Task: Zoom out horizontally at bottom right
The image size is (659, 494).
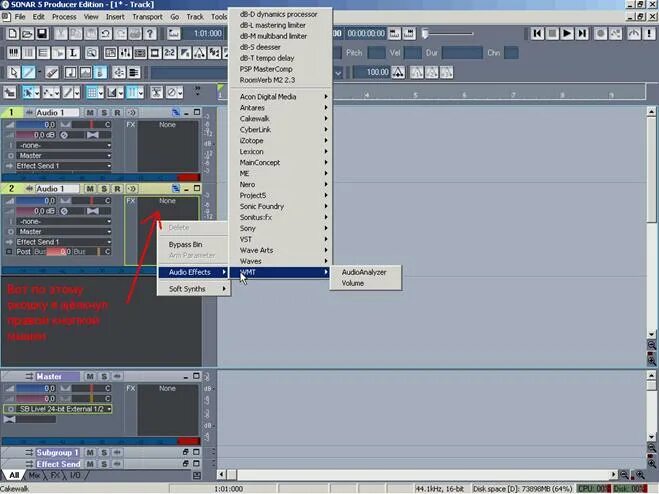Action: click(625, 475)
